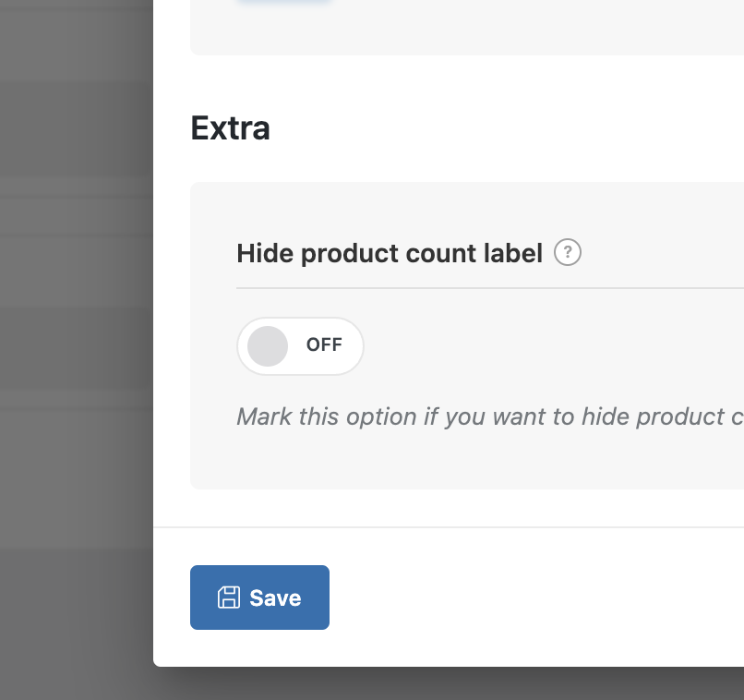Click the gray panel below the description text

pyautogui.click(x=462, y=462)
